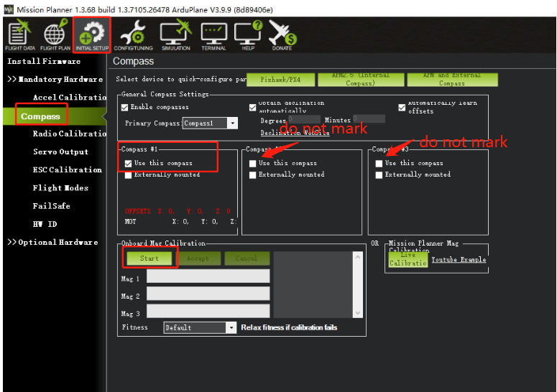The height and width of the screenshot is (392, 557).
Task: Select Accel Calibration in sidebar
Action: (x=69, y=97)
